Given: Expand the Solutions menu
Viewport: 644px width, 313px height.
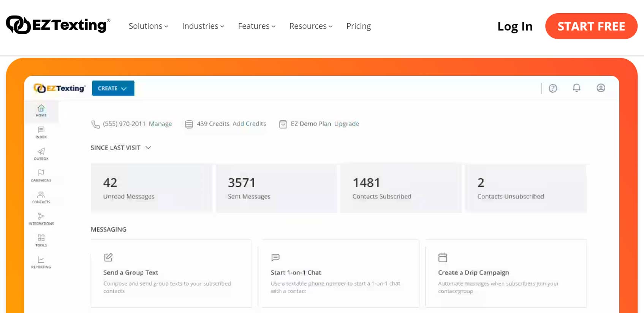Looking at the screenshot, I should click(x=148, y=26).
